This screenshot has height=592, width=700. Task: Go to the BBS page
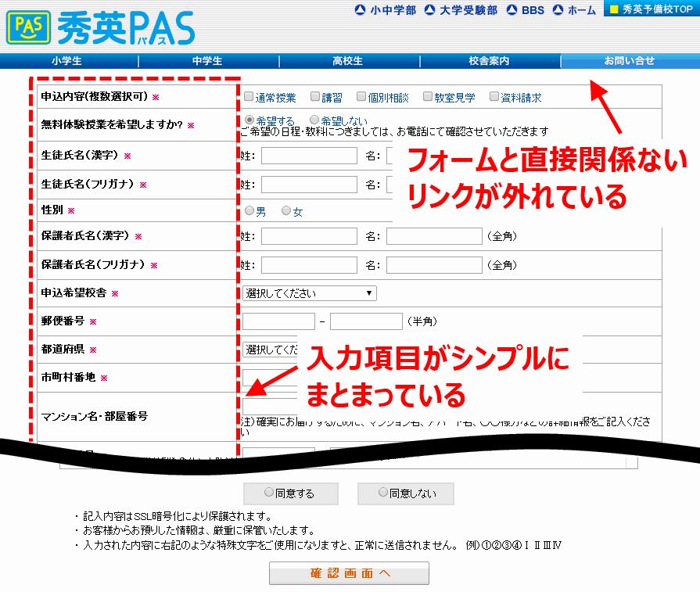click(525, 10)
